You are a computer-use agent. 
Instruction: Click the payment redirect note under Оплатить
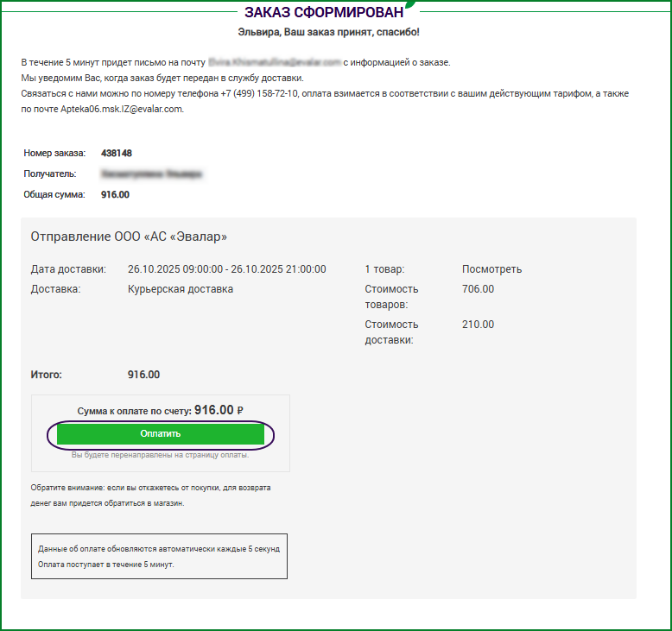pos(160,455)
